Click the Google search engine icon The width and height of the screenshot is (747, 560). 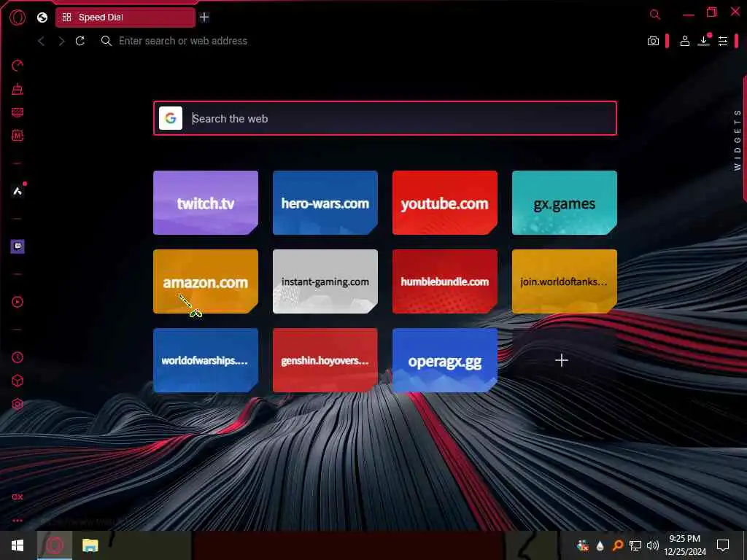(x=171, y=118)
